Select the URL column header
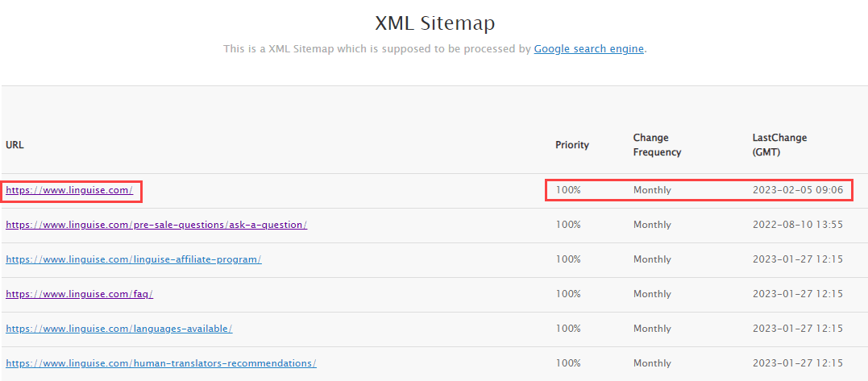Image resolution: width=868 pixels, height=381 pixels. click(x=15, y=145)
